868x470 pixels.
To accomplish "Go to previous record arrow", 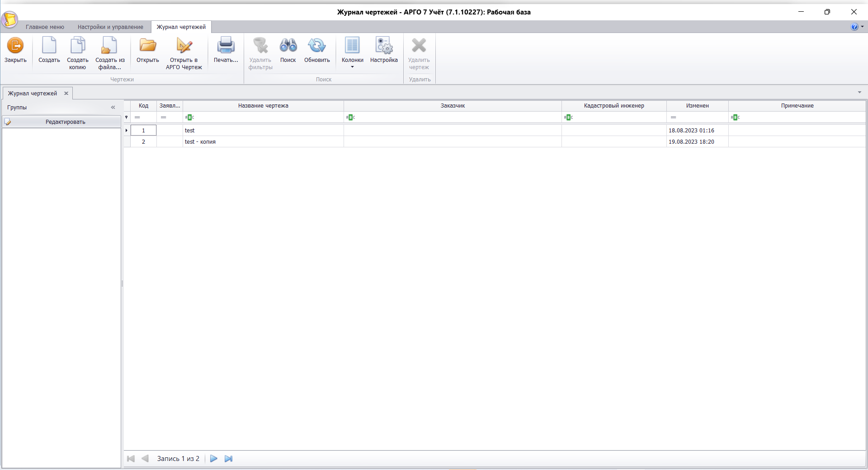I will coord(145,459).
